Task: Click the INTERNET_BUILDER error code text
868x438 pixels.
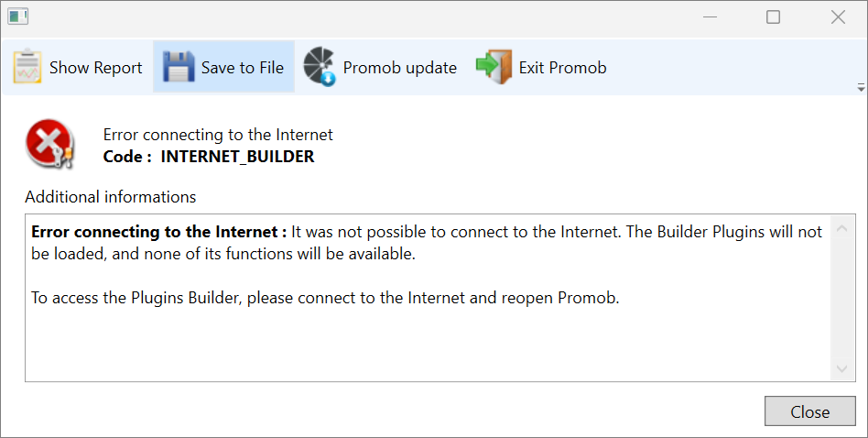Action: (x=237, y=157)
